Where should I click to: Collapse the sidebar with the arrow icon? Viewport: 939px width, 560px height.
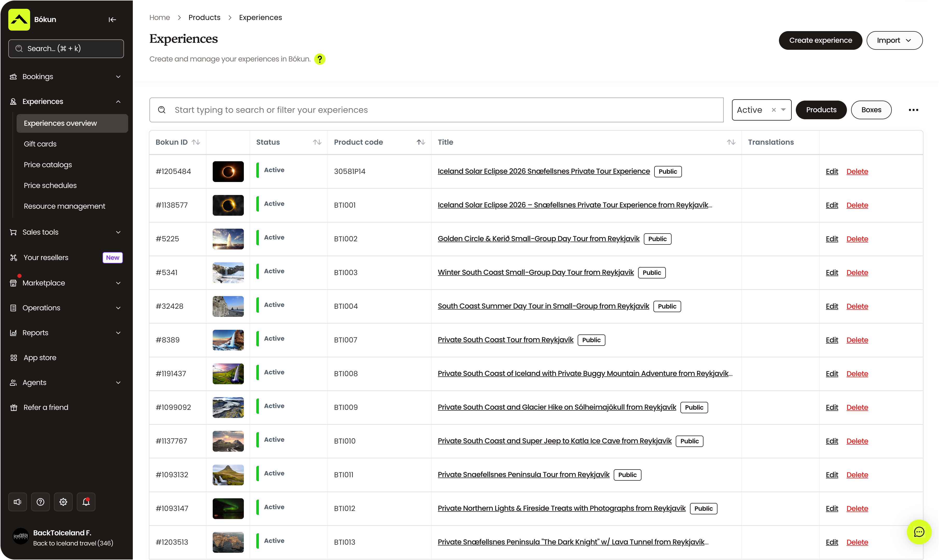[x=112, y=20]
